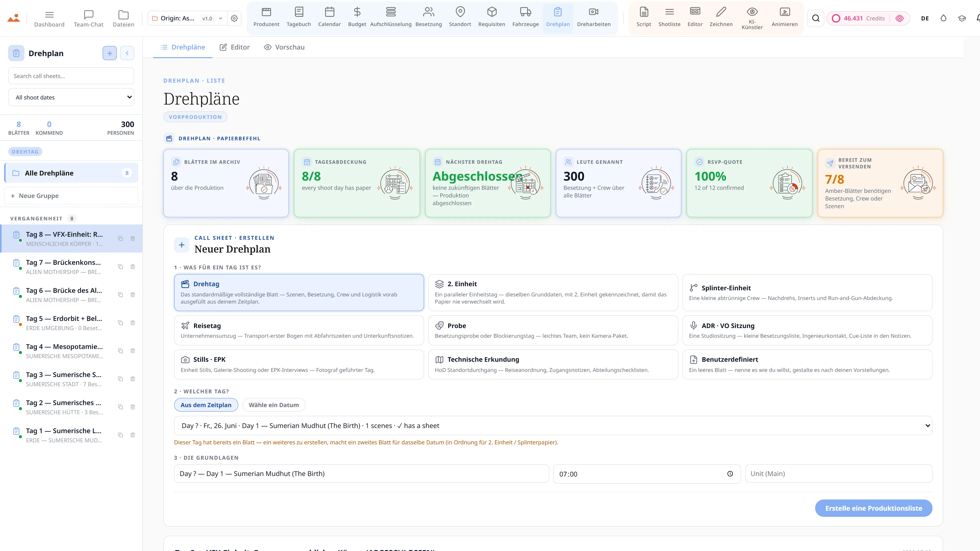
Task: Delete the Tag 3 call sheet
Action: 133,379
